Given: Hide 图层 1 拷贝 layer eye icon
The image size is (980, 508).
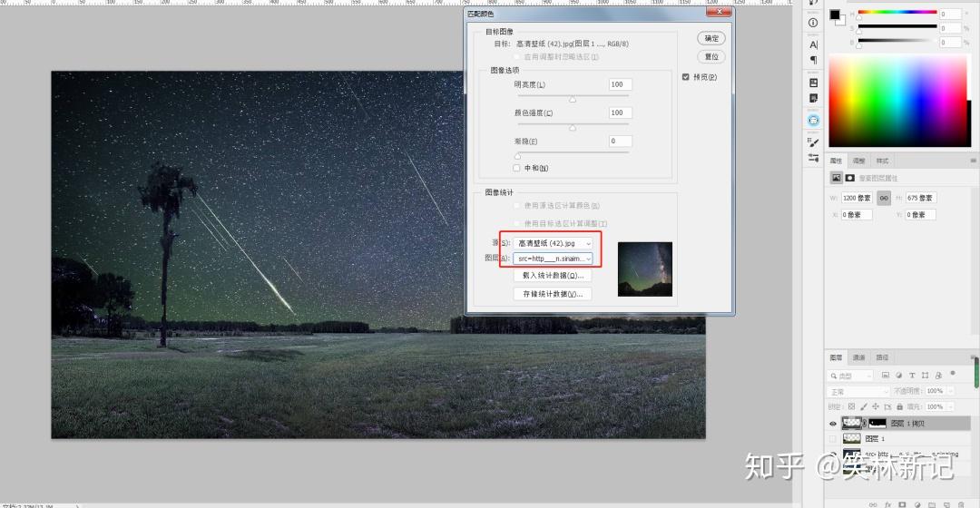Looking at the screenshot, I should click(x=832, y=424).
